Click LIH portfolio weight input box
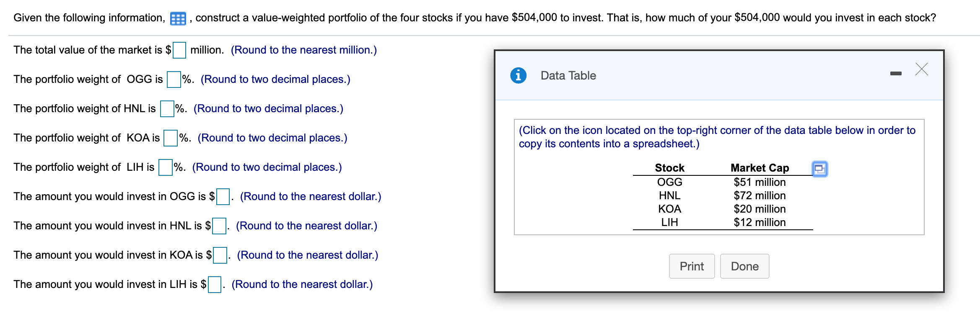This screenshot has height=334, width=980. tap(165, 167)
